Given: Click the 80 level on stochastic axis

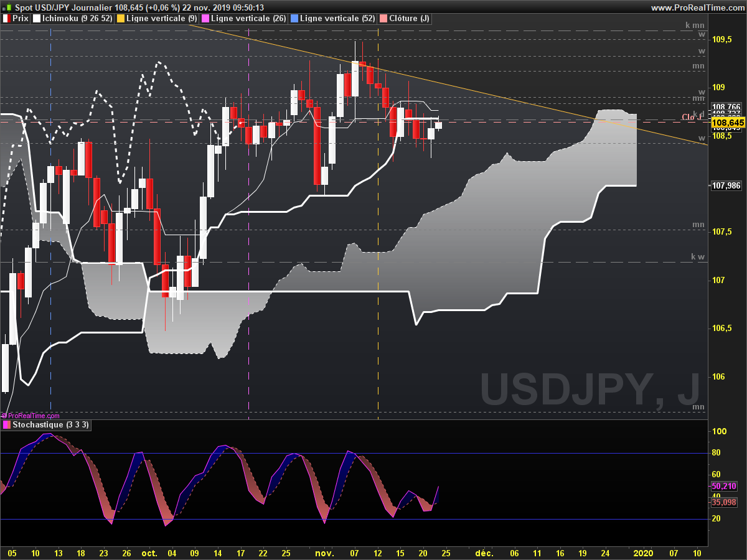Looking at the screenshot, I should pyautogui.click(x=717, y=453).
